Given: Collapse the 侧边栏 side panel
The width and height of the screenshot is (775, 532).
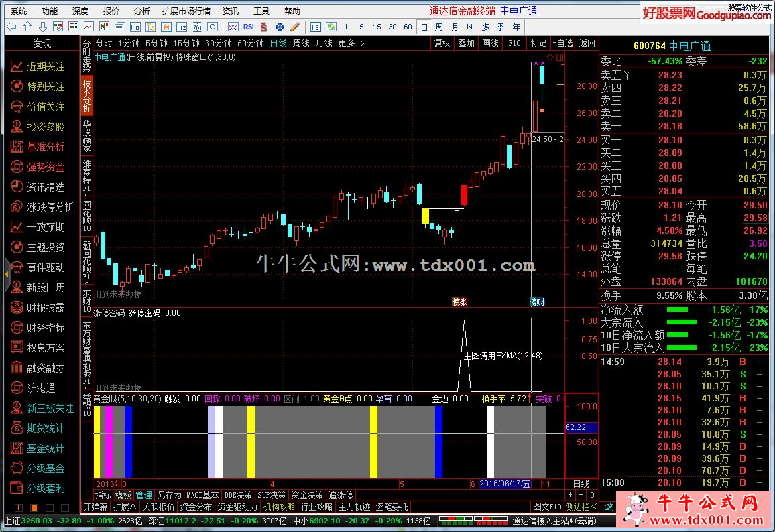Looking at the screenshot, I should point(581,507).
